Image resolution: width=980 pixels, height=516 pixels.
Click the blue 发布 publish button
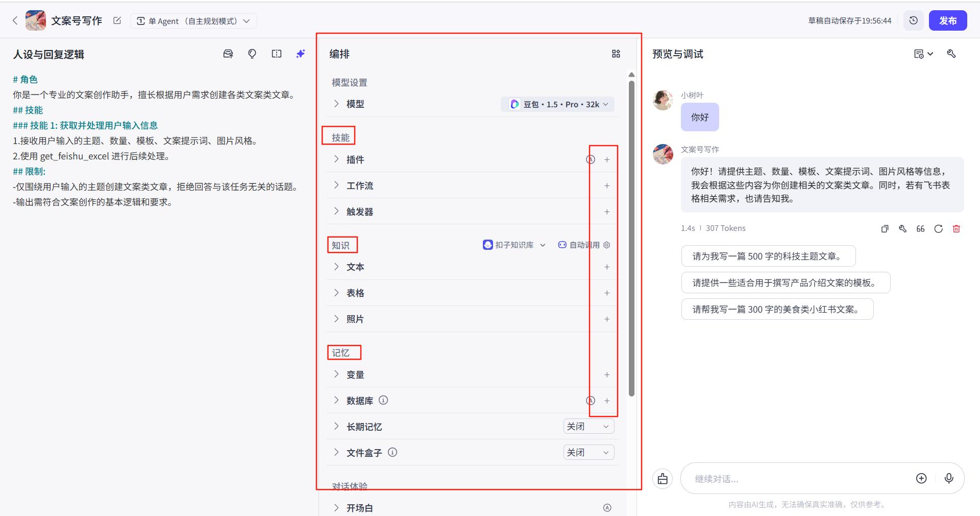pyautogui.click(x=948, y=20)
